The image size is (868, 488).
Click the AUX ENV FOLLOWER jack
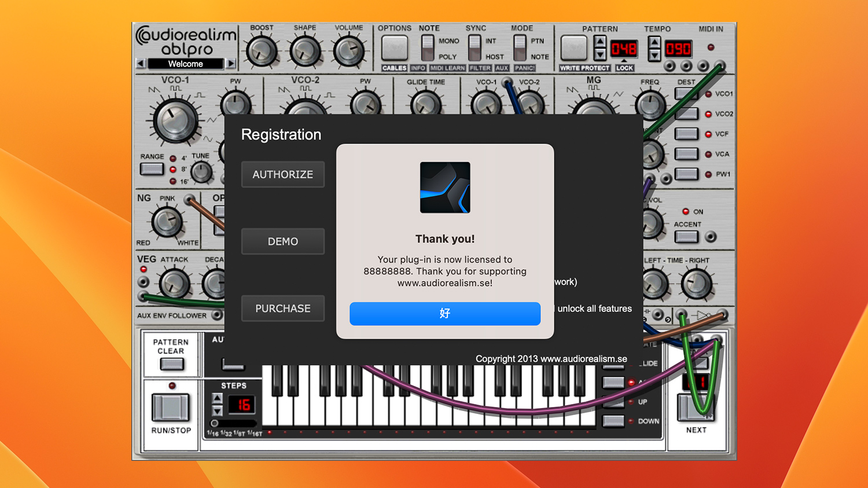(x=217, y=315)
